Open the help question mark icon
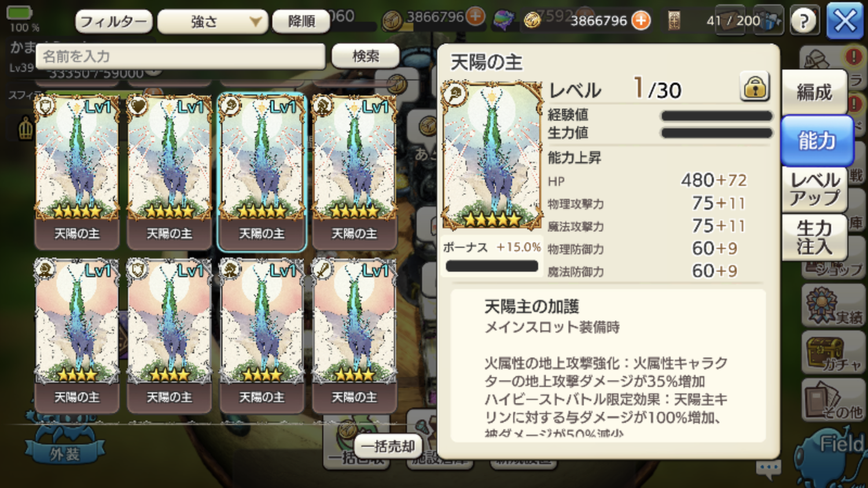 pyautogui.click(x=804, y=21)
